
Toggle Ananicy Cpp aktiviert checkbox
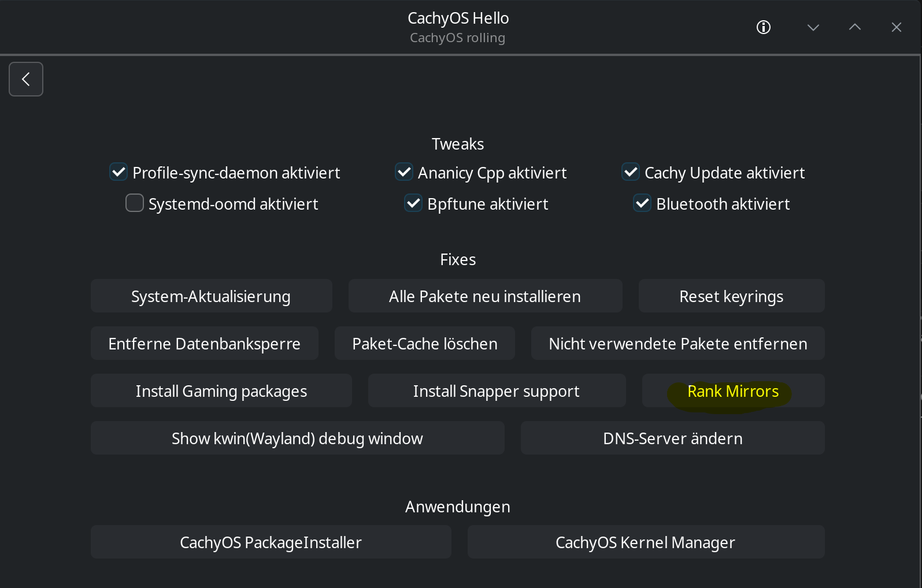pyautogui.click(x=404, y=172)
